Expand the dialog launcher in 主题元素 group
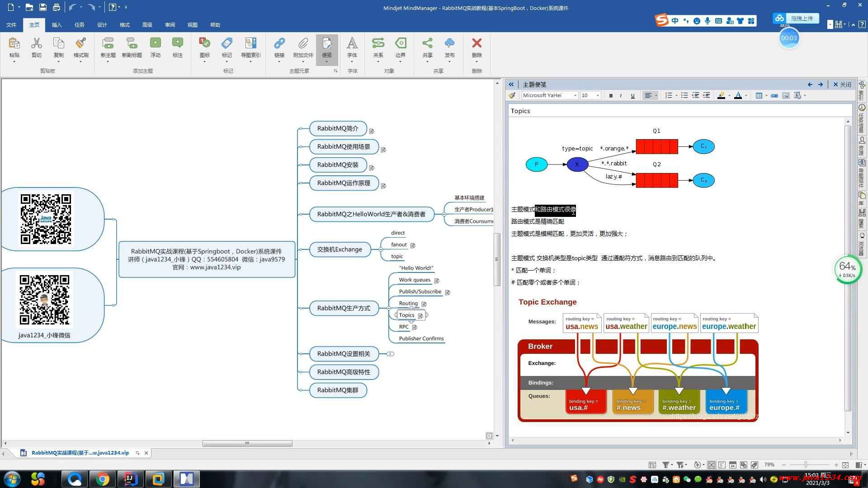 click(335, 71)
